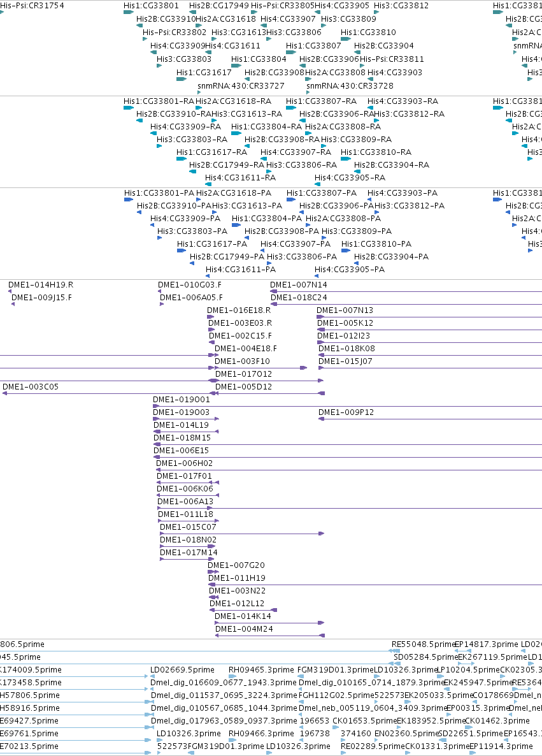Open BAC clone DME1-007G20
The width and height of the screenshot is (542, 756).
click(236, 565)
